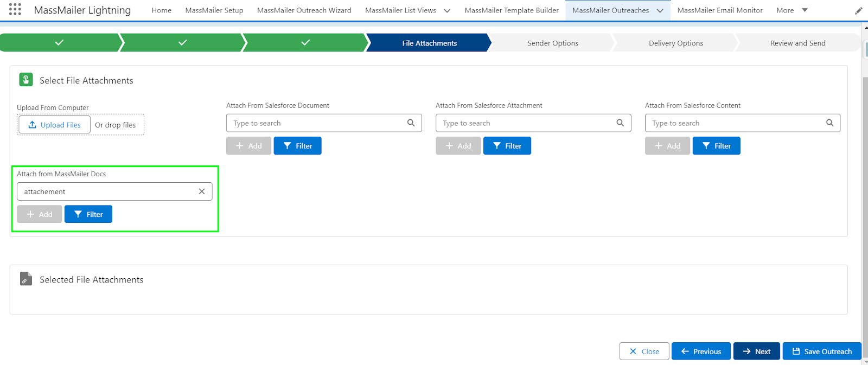Click Filter under Salesforce Document
868x365 pixels.
coord(298,146)
